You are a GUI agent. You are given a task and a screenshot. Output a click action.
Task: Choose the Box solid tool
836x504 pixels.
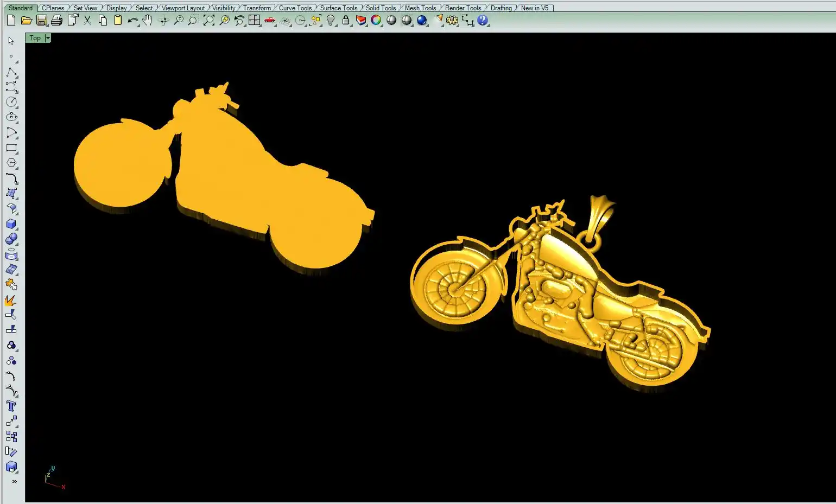tap(11, 224)
